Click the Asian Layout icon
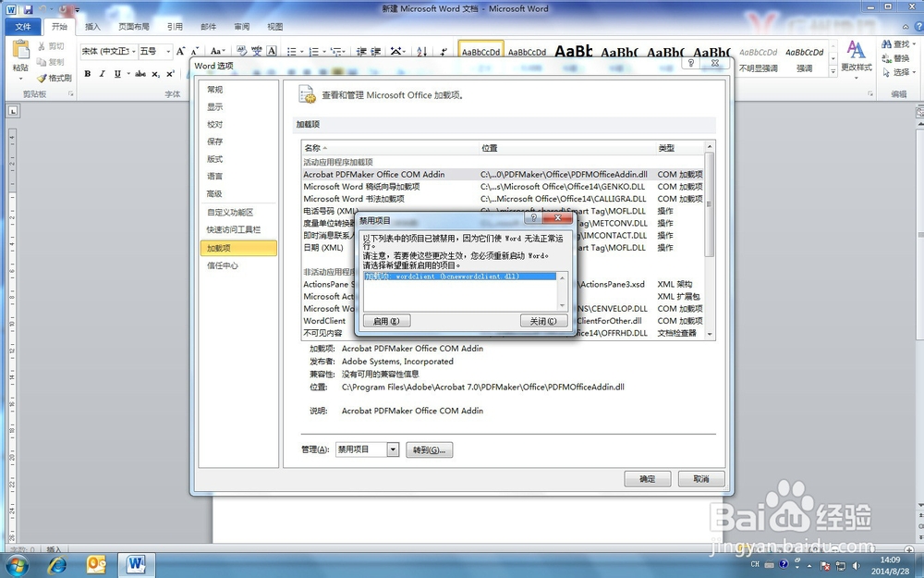Image resolution: width=924 pixels, height=578 pixels. tap(397, 52)
